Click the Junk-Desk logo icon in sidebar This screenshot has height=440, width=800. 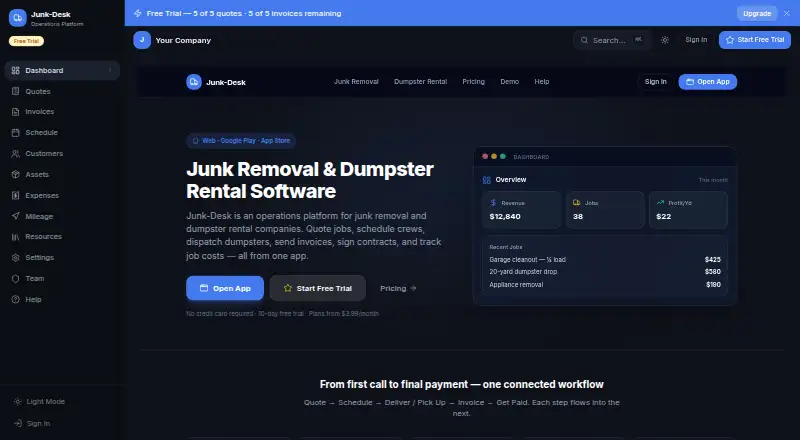(x=17, y=18)
